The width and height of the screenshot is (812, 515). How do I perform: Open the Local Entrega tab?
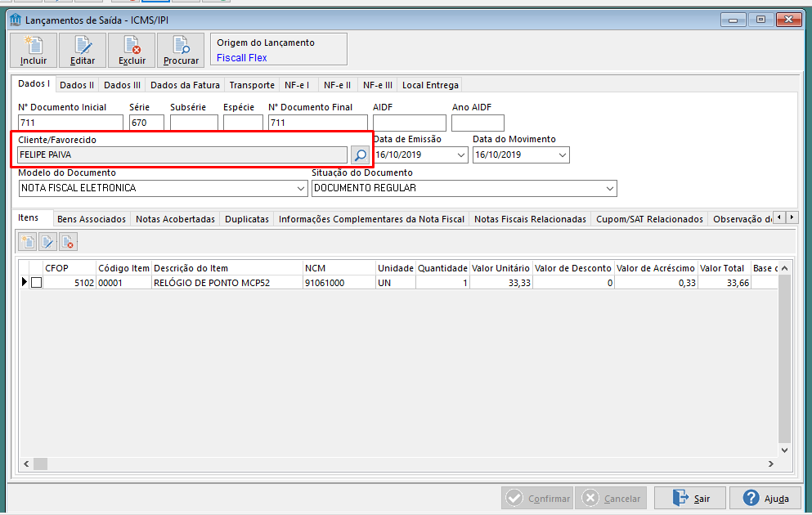(x=430, y=85)
